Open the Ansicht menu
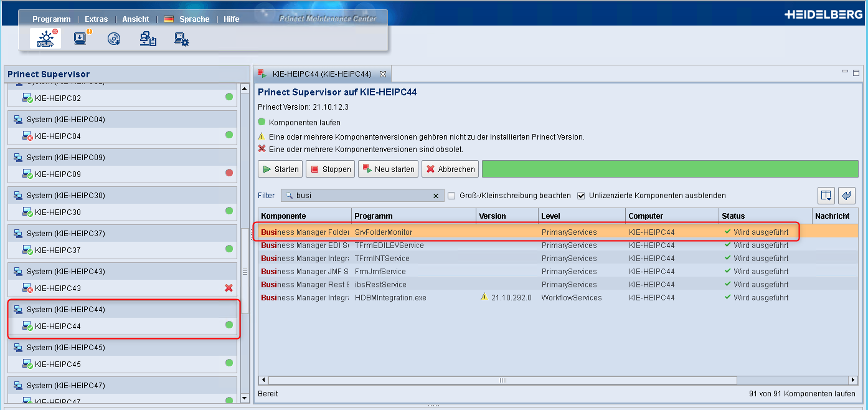This screenshot has height=410, width=868. pyautogui.click(x=136, y=19)
